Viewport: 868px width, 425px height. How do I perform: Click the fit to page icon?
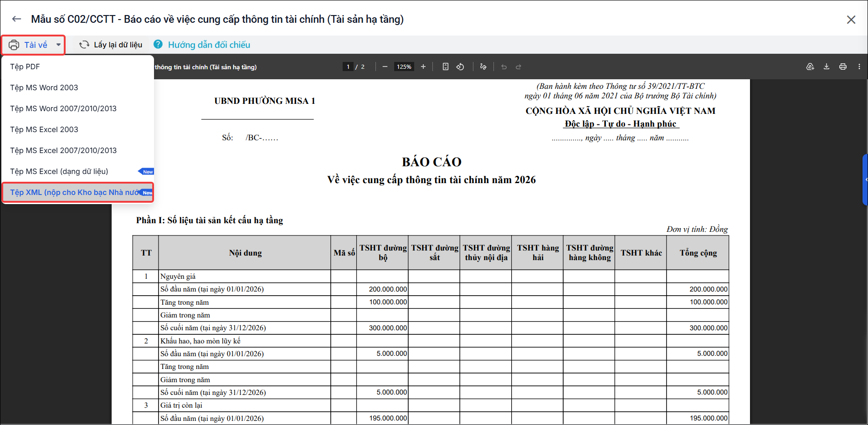click(x=446, y=67)
